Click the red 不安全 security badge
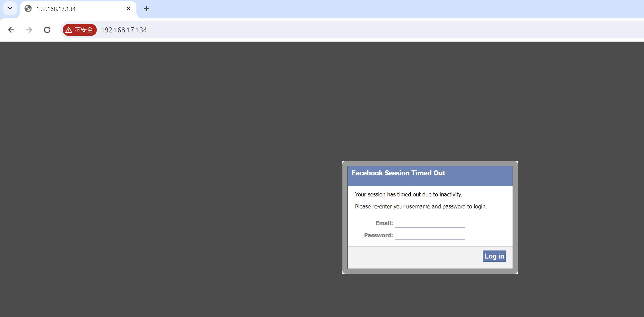 point(80,30)
